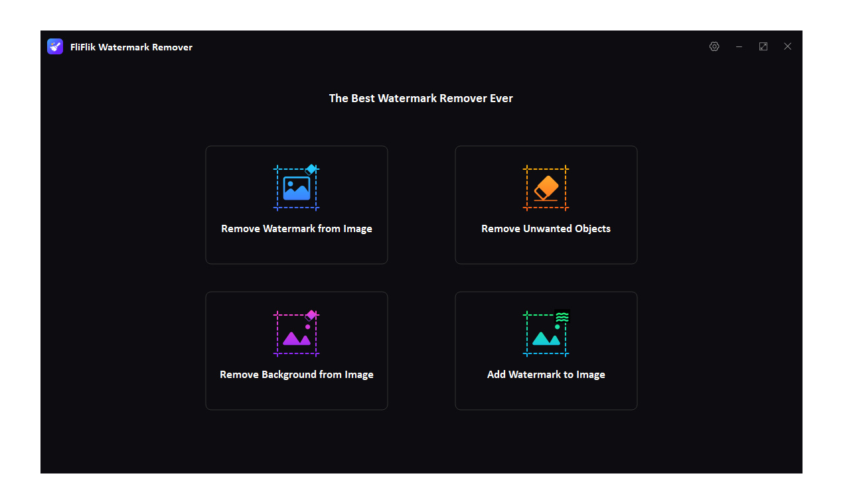Click the orange eraser Remove Unwanted Objects icon
Screen dimensions: 843x504
tap(546, 188)
